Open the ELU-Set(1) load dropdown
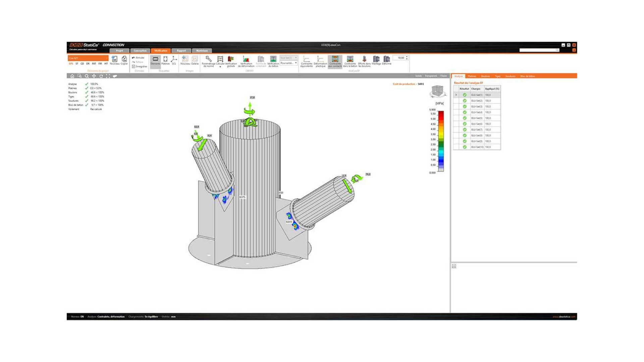The image size is (644, 362). [289, 58]
